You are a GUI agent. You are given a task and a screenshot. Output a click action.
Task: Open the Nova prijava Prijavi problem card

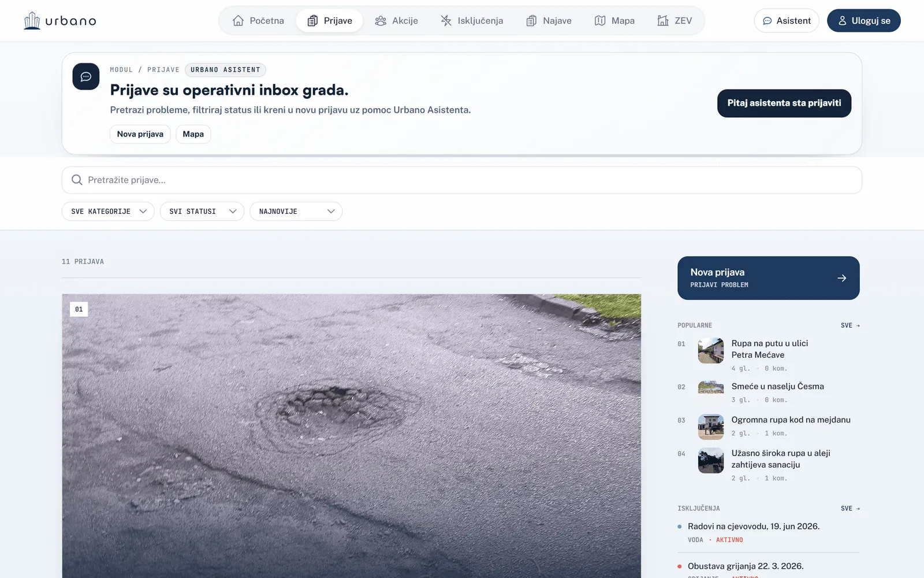tap(768, 278)
